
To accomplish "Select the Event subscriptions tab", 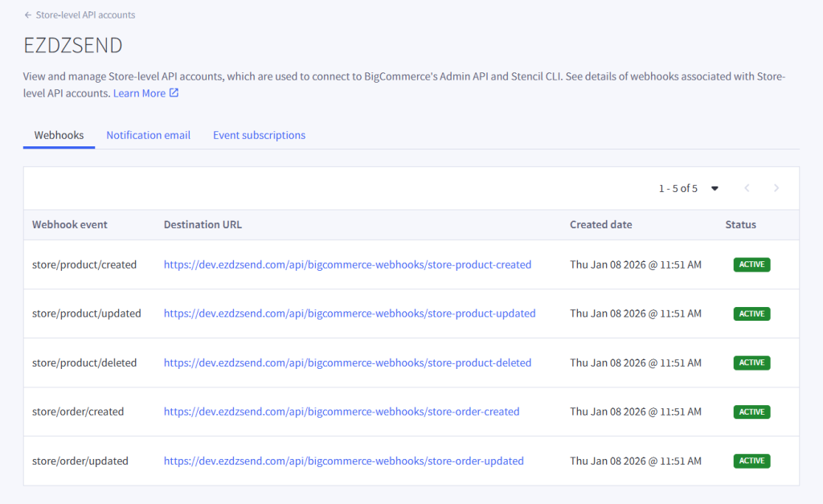I will pos(259,135).
